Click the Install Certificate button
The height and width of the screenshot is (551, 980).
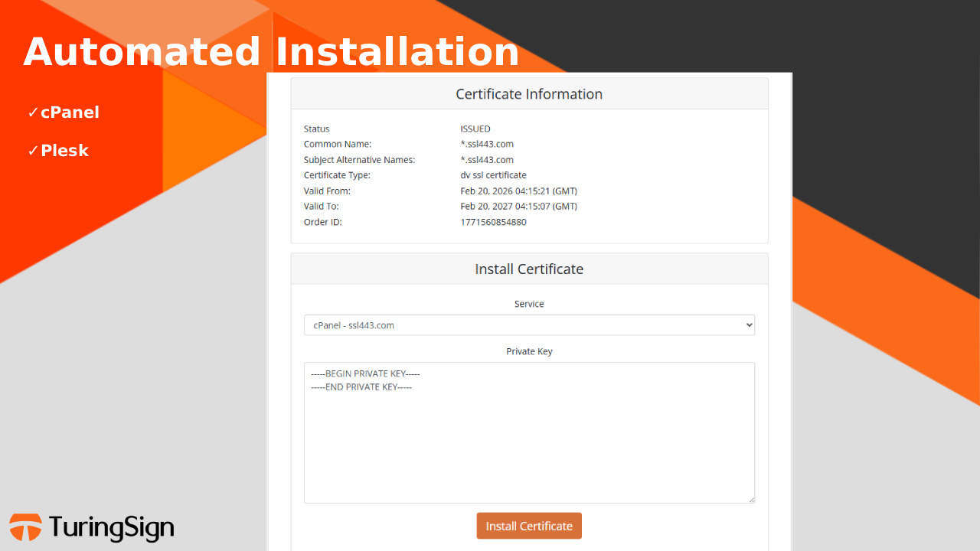coord(529,526)
